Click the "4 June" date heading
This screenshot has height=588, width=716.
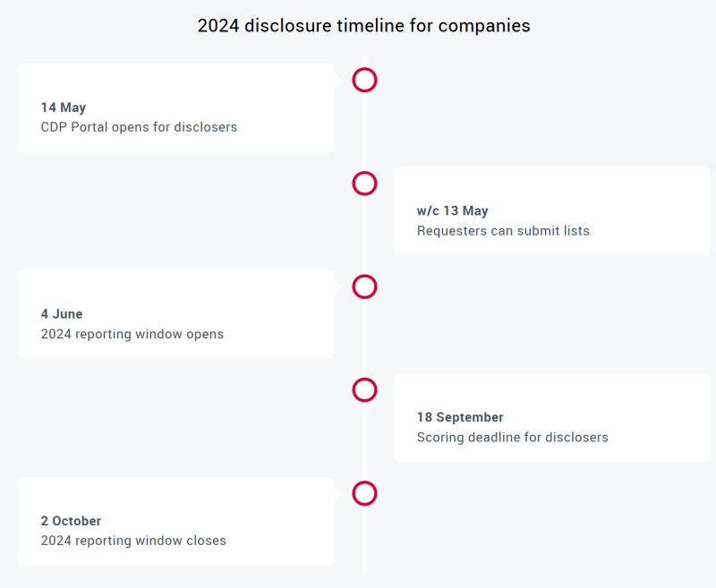(62, 314)
